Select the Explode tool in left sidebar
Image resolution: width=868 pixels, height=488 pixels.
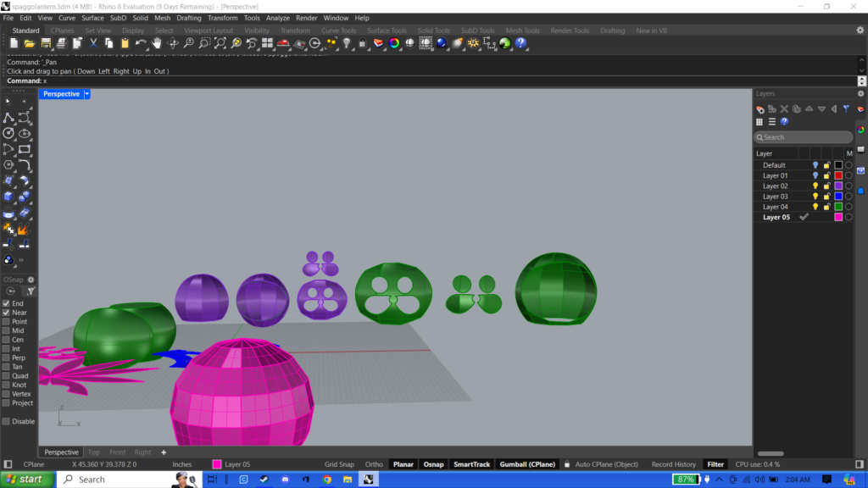[24, 229]
